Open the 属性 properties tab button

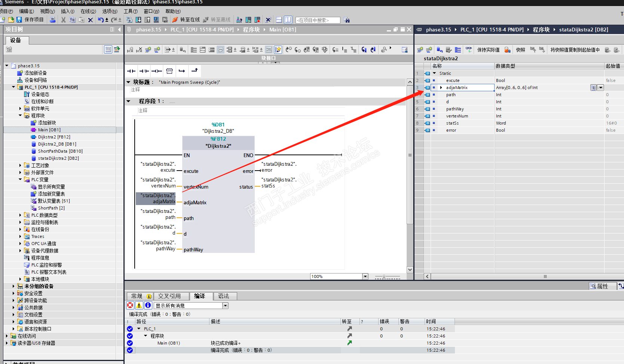tap(602, 286)
